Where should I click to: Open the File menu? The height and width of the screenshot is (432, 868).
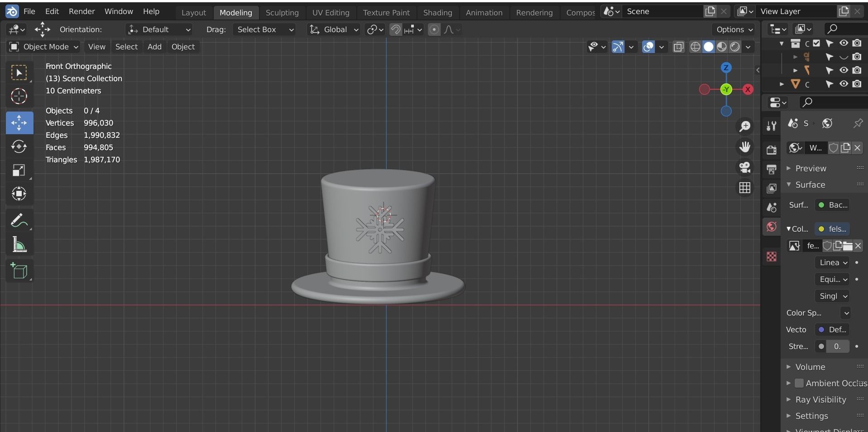tap(29, 11)
